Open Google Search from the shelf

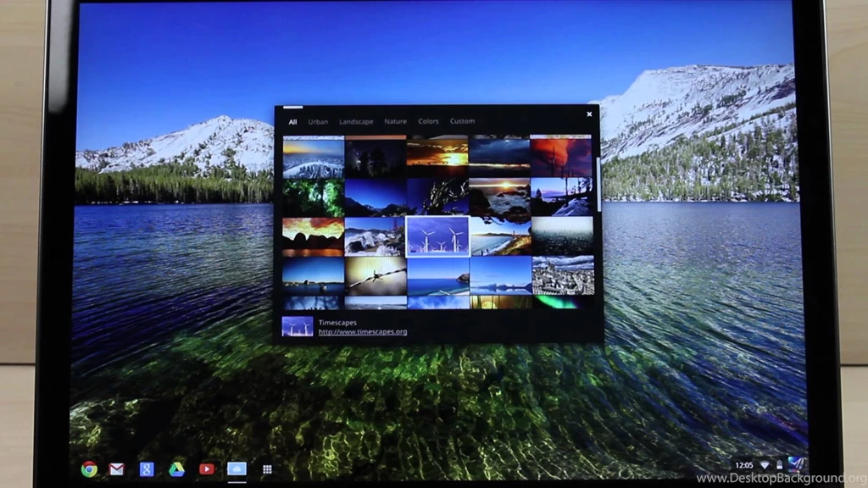tap(146, 468)
